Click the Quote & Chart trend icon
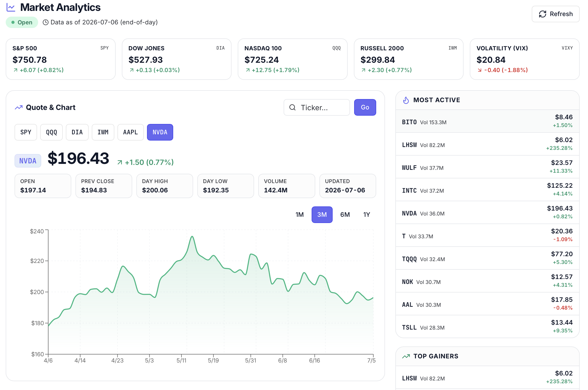 click(19, 107)
